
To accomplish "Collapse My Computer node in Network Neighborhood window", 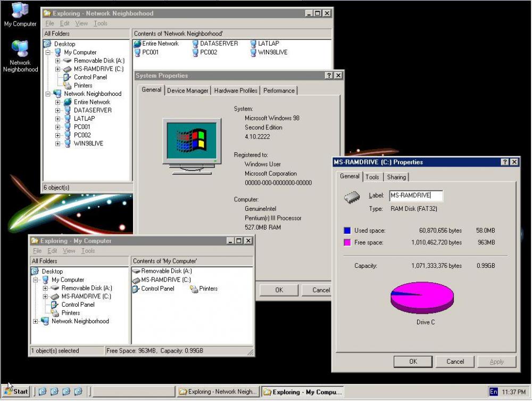I will click(x=48, y=52).
